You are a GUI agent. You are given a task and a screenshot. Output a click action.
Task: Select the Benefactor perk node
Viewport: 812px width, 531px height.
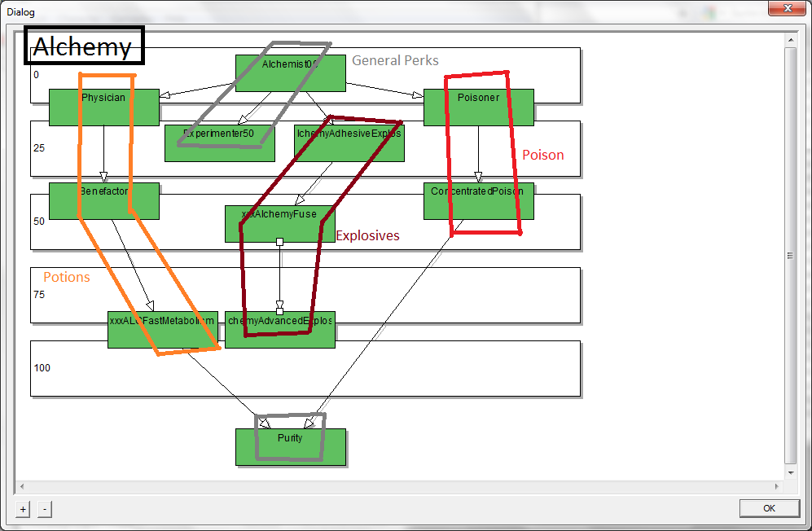(x=103, y=201)
